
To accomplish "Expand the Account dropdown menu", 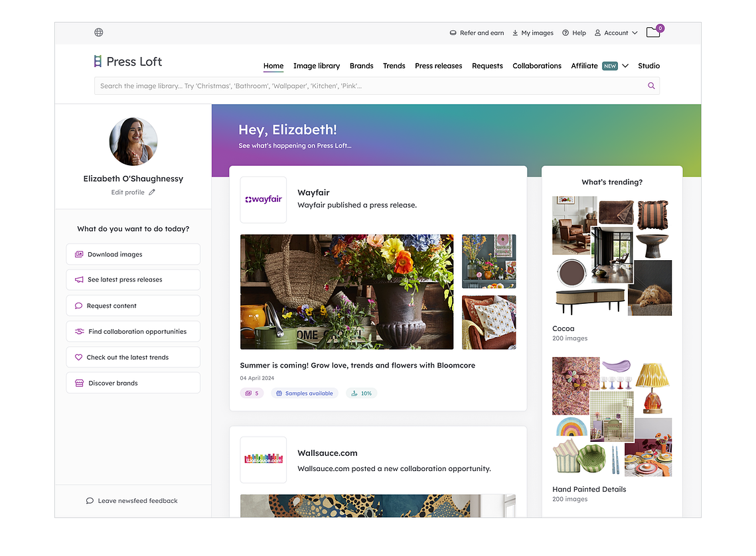I will tap(616, 33).
